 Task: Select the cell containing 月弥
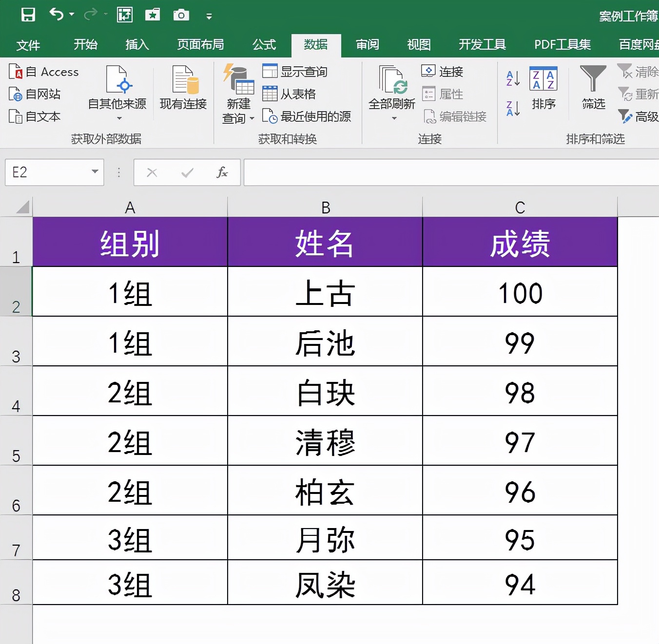(x=325, y=538)
